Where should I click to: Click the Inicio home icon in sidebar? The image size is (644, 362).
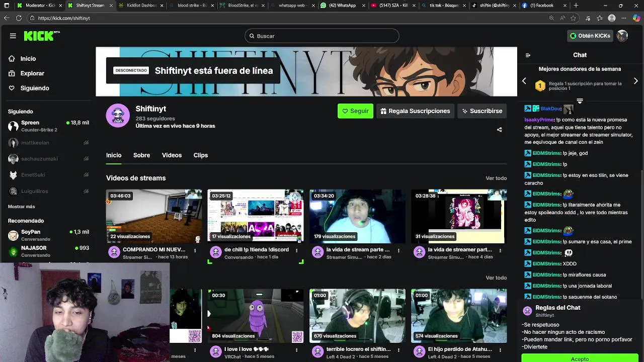12,59
